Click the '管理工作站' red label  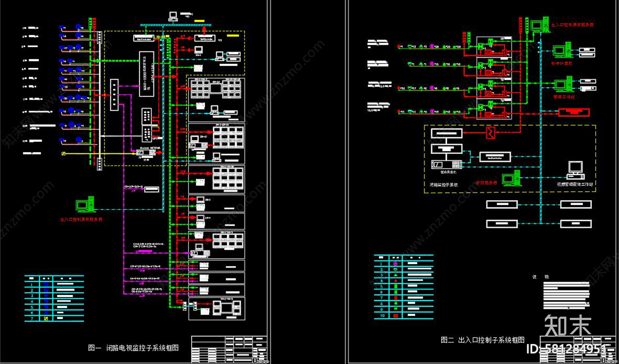tap(564, 97)
